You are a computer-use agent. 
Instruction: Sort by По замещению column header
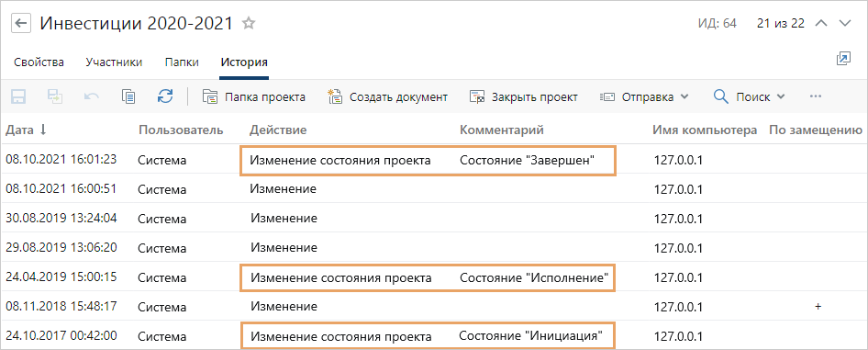pyautogui.click(x=816, y=130)
